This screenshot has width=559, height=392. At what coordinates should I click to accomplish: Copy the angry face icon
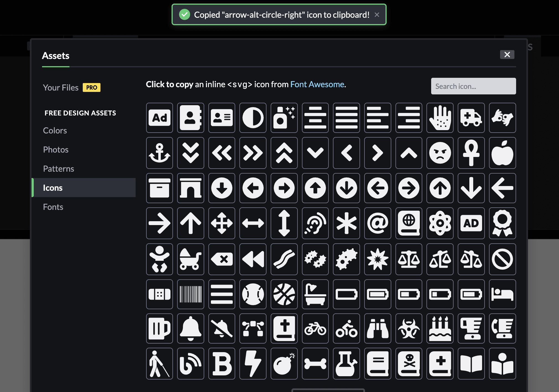pos(440,153)
